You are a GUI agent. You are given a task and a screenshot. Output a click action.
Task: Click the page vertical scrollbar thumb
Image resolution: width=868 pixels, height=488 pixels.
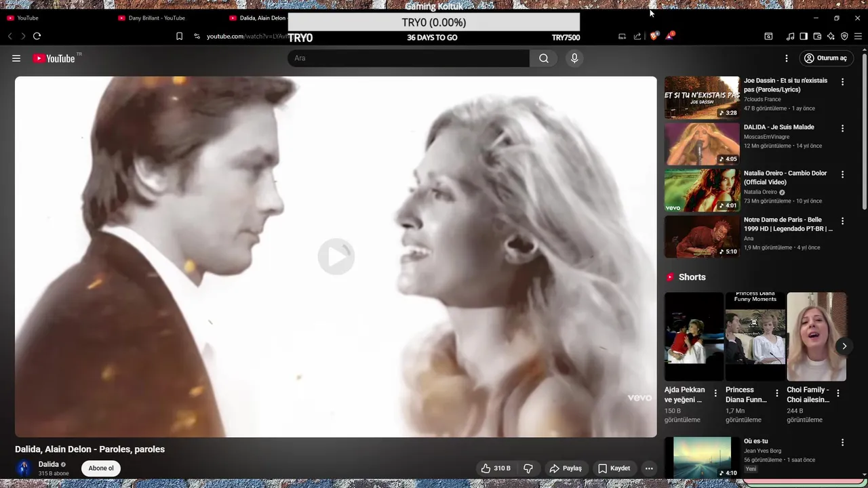864,132
